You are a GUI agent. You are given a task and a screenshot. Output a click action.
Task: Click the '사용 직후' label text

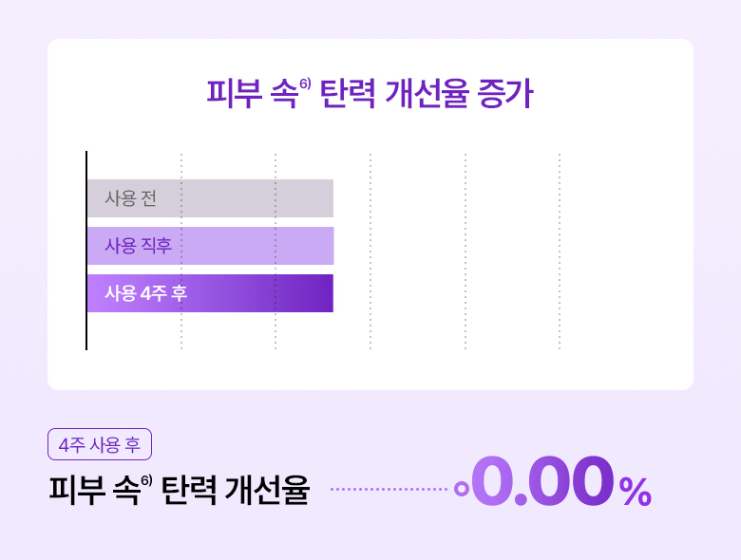point(138,246)
